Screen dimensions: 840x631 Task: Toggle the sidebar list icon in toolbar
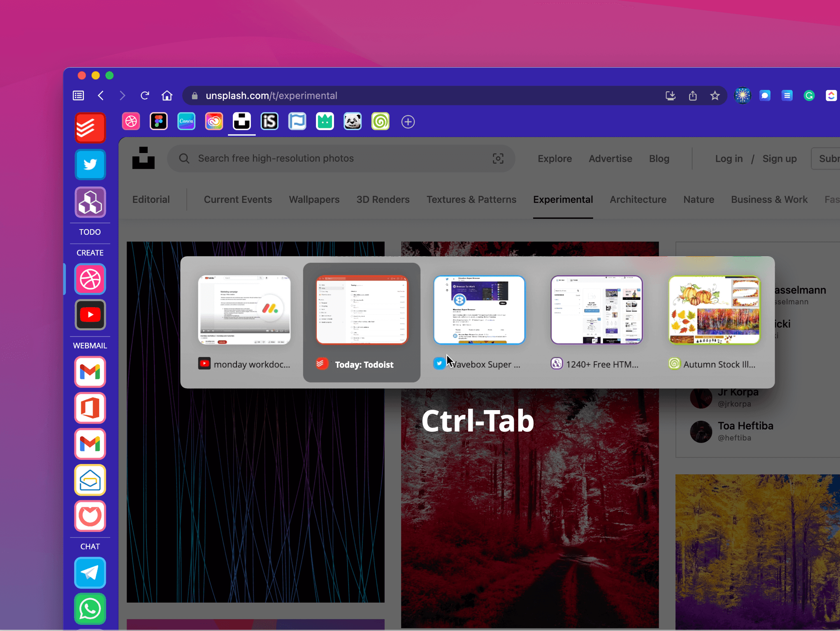pyautogui.click(x=78, y=96)
